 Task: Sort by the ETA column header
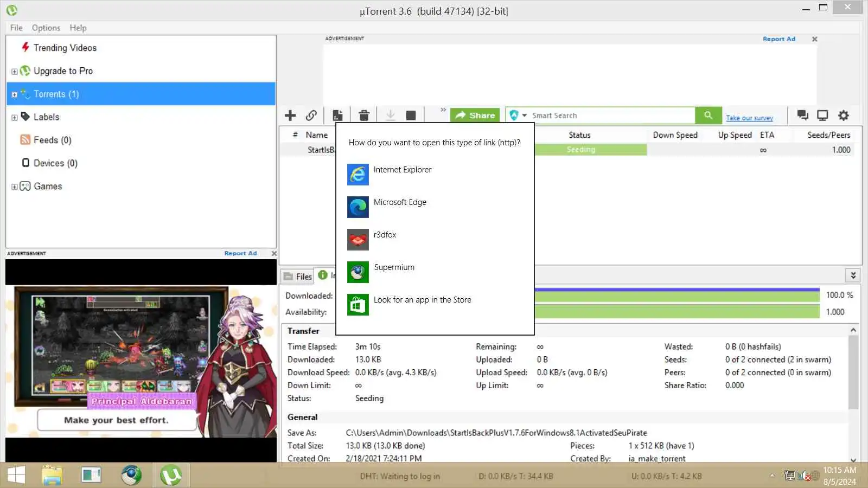[x=767, y=135]
